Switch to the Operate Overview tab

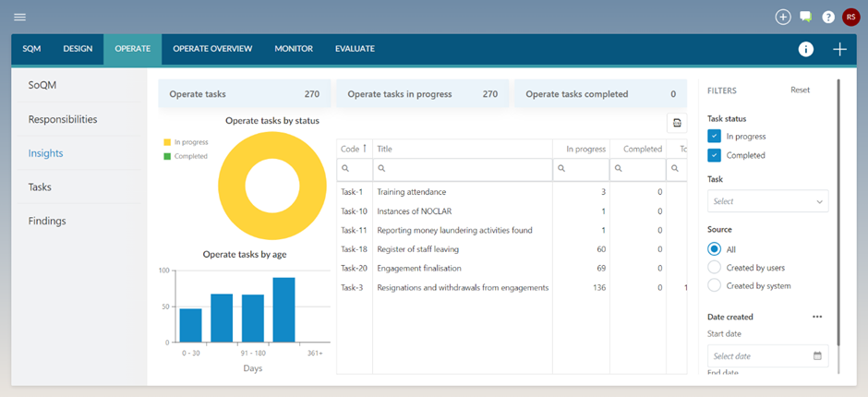pos(212,49)
